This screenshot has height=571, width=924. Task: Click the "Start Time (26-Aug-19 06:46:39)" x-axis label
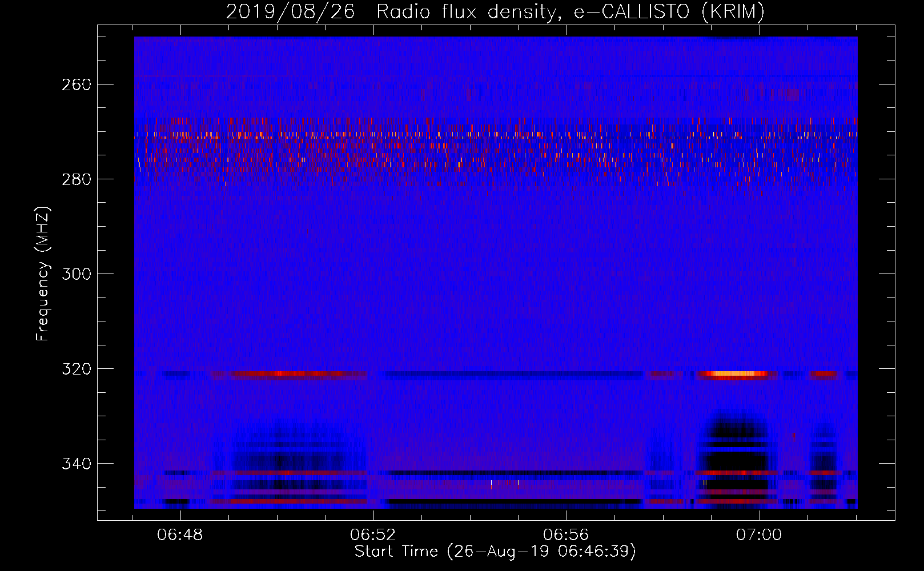point(495,552)
